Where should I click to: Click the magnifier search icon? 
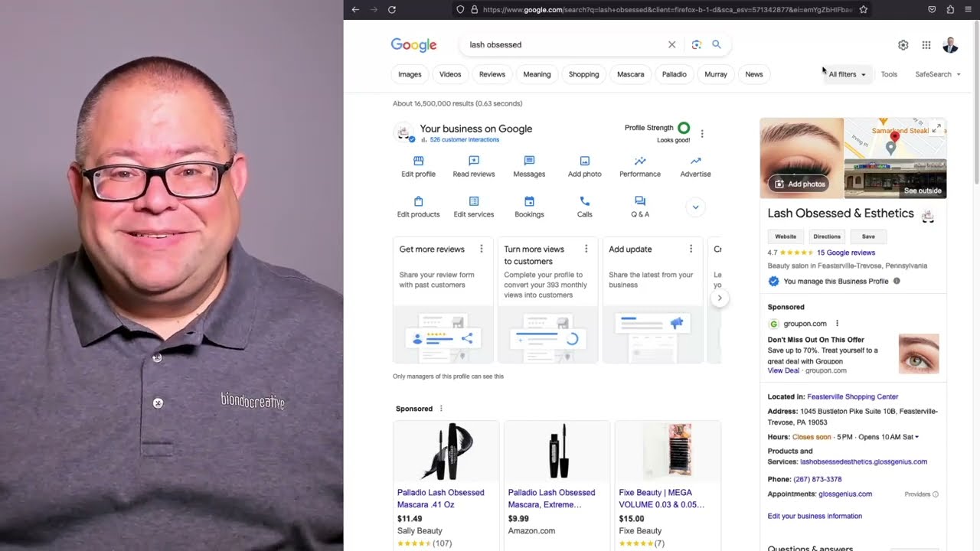(x=717, y=44)
